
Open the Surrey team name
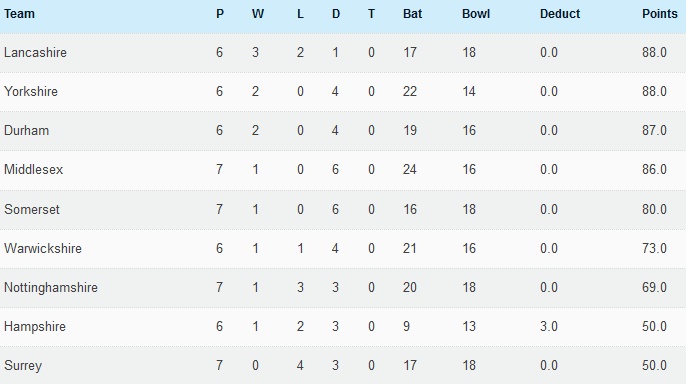click(x=23, y=366)
